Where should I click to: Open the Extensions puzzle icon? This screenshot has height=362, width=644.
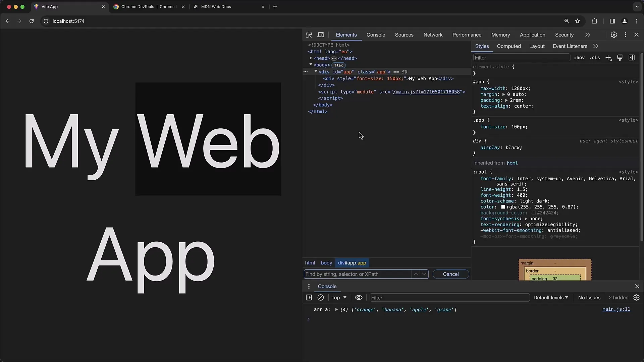point(594,21)
